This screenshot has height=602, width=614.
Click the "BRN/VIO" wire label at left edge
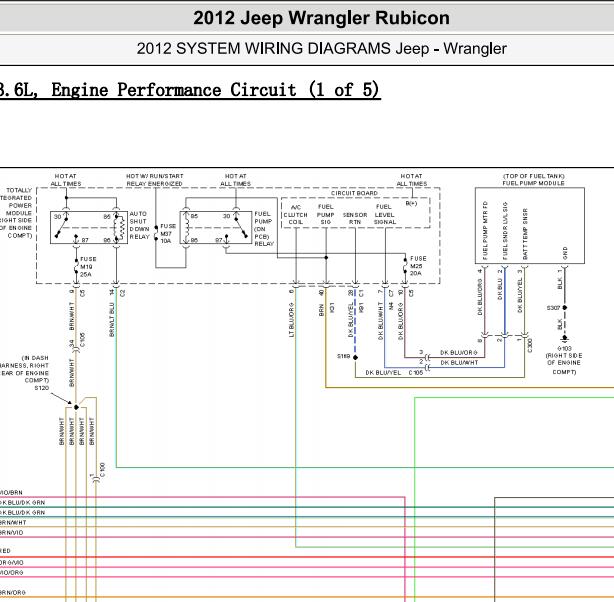click(x=11, y=533)
